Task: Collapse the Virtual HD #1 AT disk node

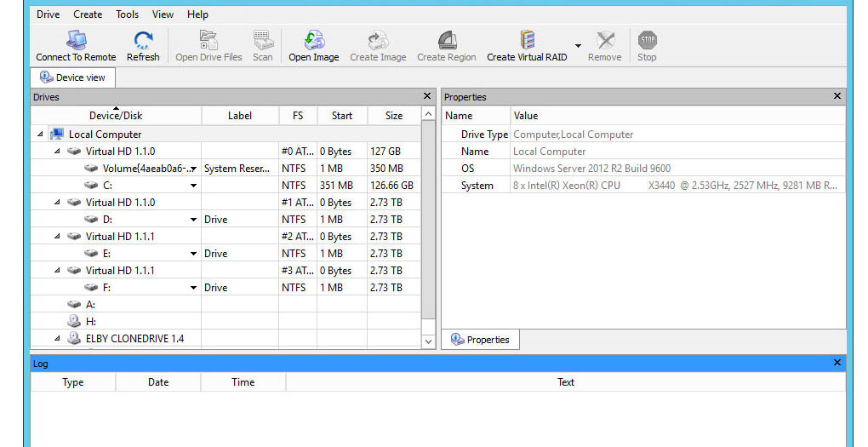Action: 57,202
